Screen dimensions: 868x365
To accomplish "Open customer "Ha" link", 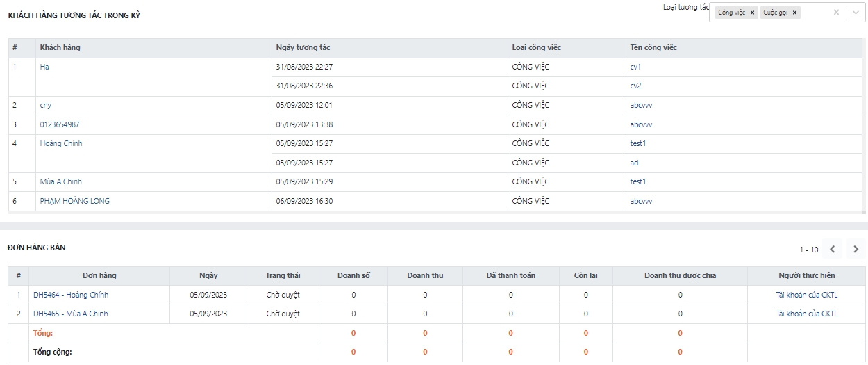I will click(x=44, y=67).
